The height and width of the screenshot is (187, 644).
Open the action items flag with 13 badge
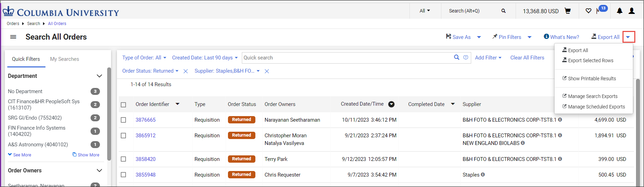pyautogui.click(x=602, y=9)
